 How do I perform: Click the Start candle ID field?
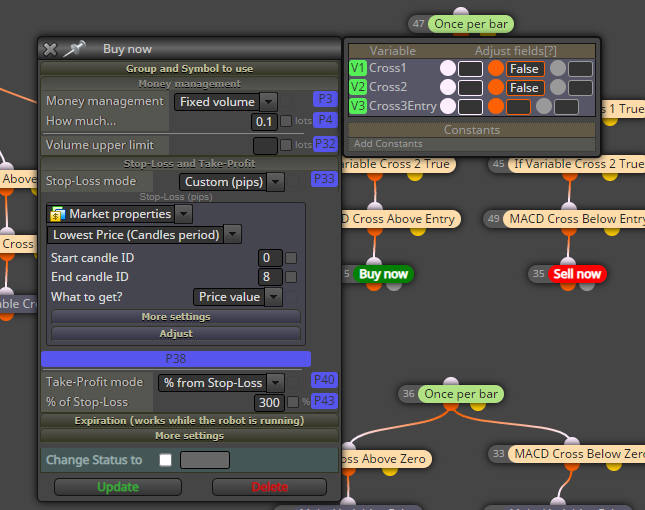pyautogui.click(x=270, y=258)
